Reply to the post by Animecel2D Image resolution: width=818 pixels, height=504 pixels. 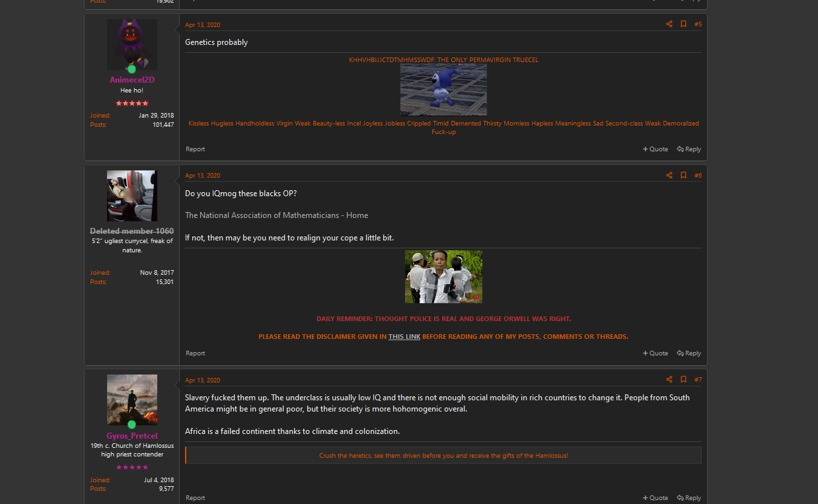[688, 149]
